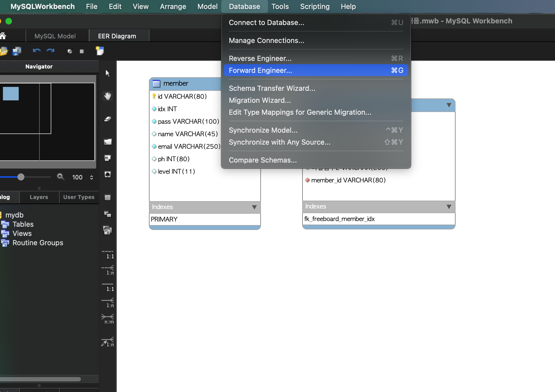Click the zoom percentage stepper arrows

click(x=92, y=178)
